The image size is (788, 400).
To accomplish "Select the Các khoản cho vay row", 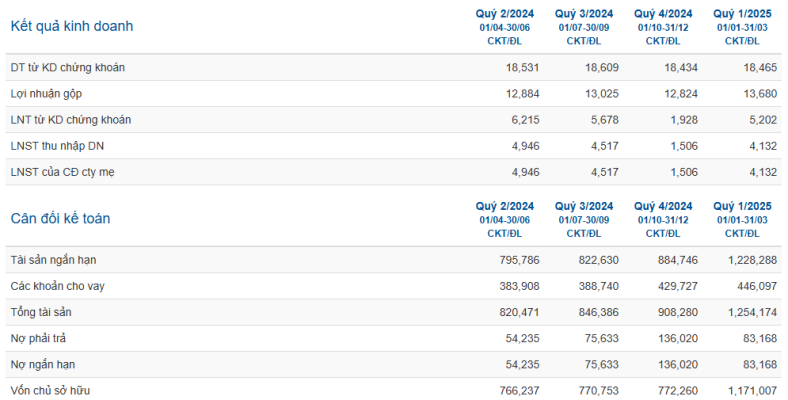I will (x=394, y=286).
